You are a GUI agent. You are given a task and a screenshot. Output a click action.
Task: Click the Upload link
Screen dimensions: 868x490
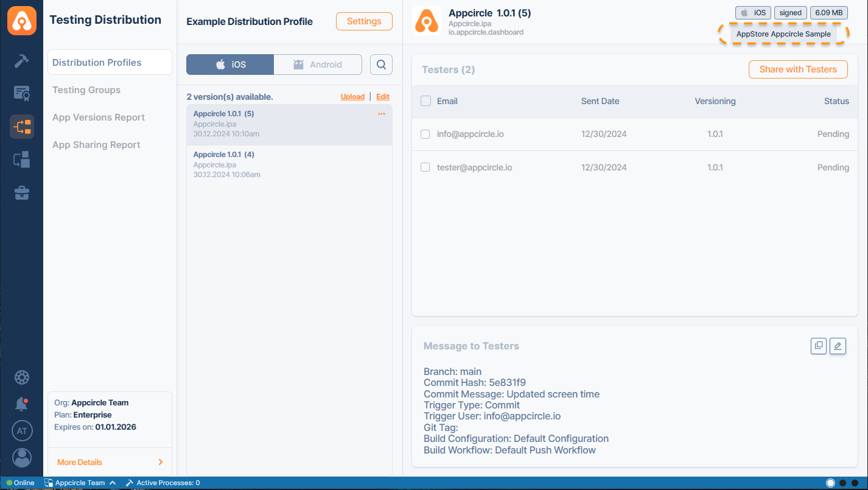pos(352,97)
